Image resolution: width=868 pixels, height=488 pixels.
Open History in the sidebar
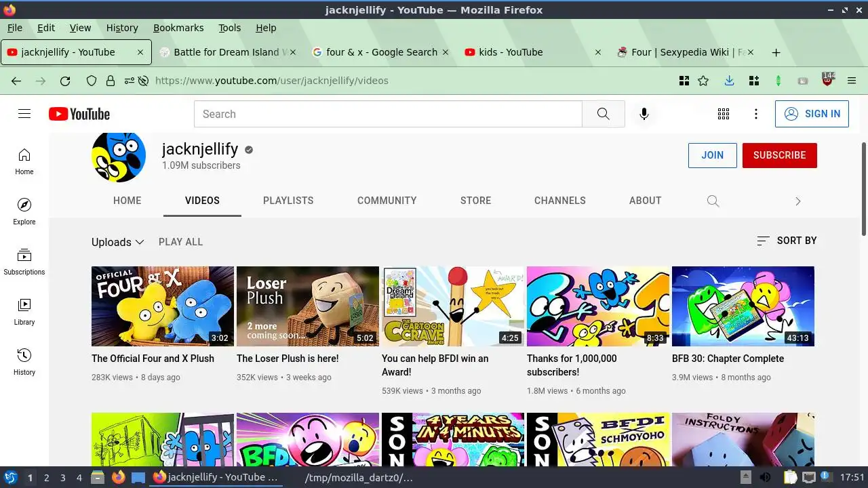(24, 362)
